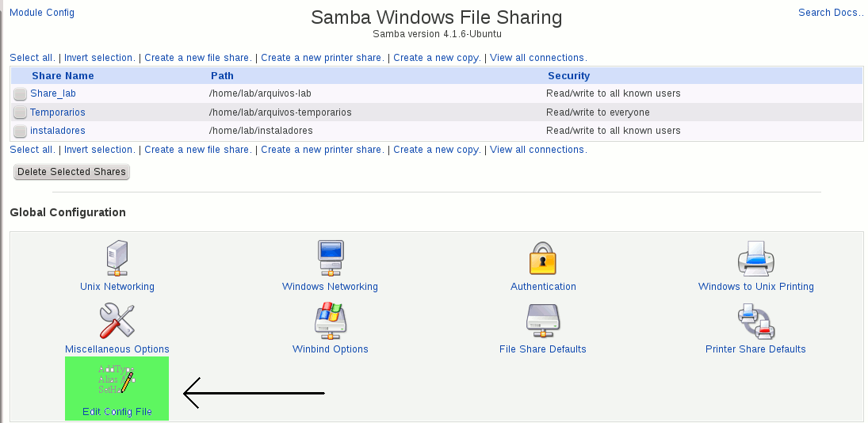This screenshot has width=868, height=423.
Task: Click the Miscellaneous Options text link
Action: tap(117, 349)
